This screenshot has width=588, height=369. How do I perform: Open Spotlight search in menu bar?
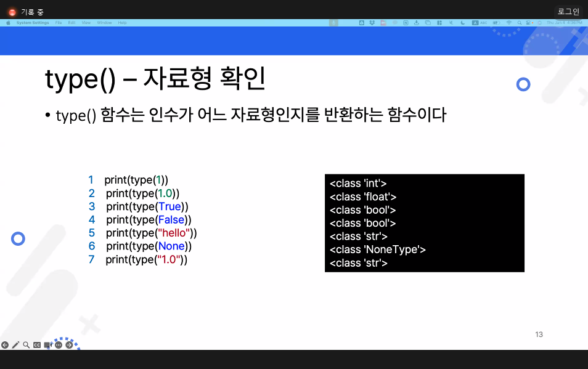pos(520,23)
